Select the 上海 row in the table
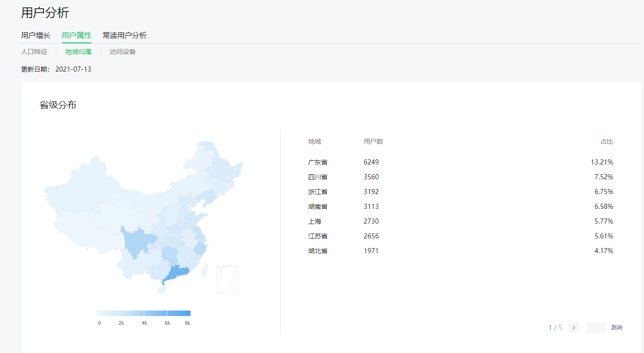 coord(315,221)
